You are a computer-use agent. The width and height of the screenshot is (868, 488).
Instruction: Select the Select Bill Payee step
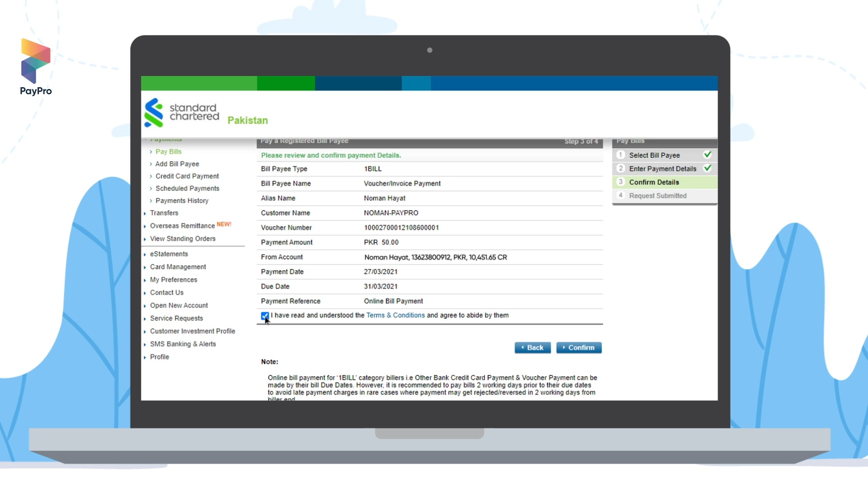tap(665, 155)
